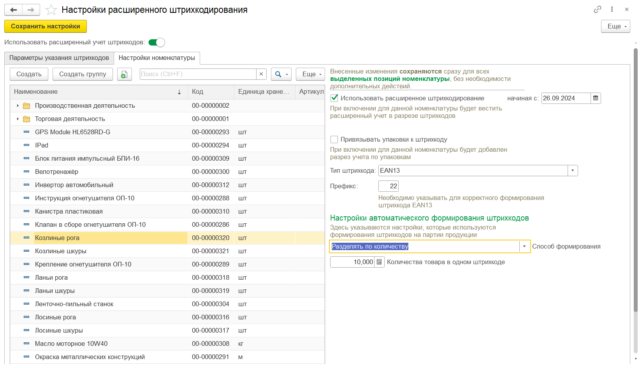Image resolution: width=640 pixels, height=368 pixels.
Task: Select row Ленточно-пильный станок
Action: [x=167, y=304]
